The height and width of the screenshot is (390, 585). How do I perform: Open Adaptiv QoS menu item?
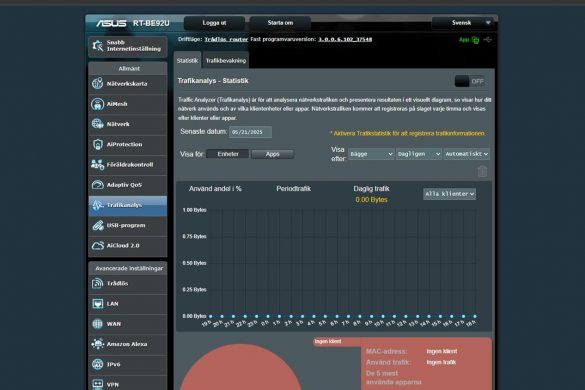(128, 185)
